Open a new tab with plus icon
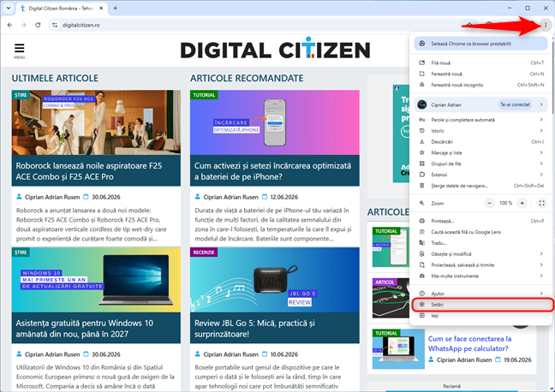555x392 pixels. tap(115, 9)
